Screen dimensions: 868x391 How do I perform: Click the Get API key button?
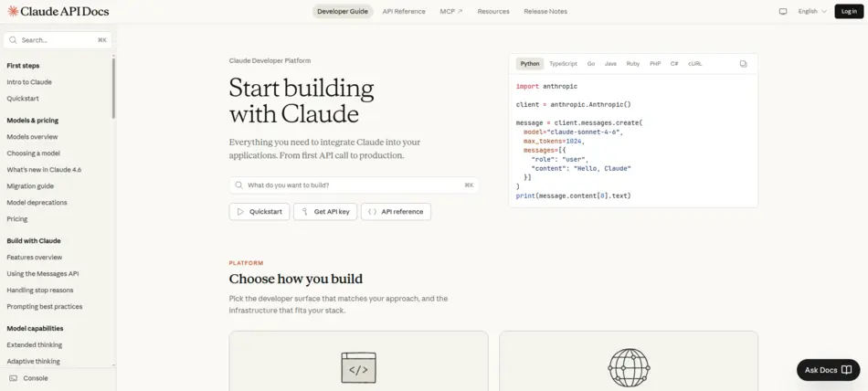click(325, 212)
